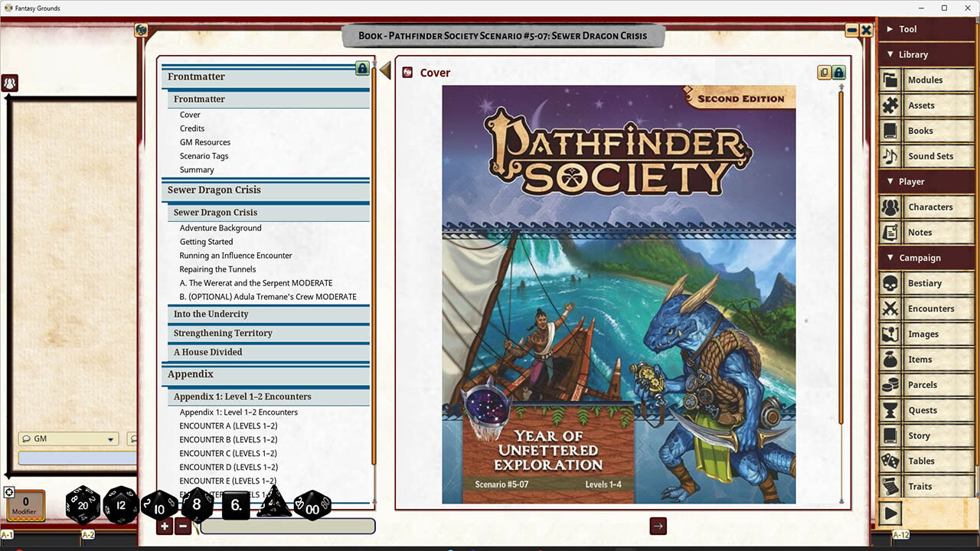Viewport: 980px width, 551px height.
Task: Toggle the share-to-players icon beside the lock
Action: click(825, 72)
